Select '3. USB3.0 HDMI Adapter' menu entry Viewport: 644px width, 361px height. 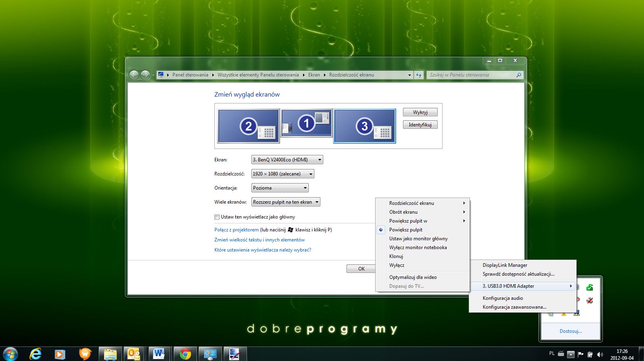click(523, 286)
